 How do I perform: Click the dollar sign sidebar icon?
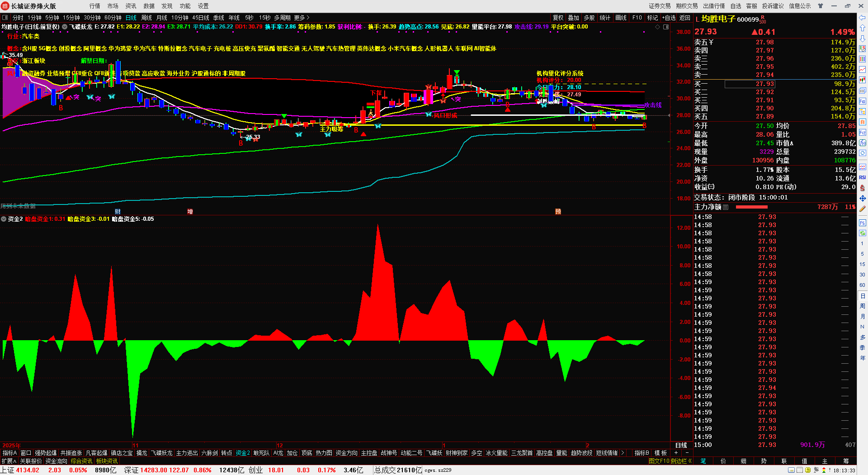pyautogui.click(x=863, y=188)
